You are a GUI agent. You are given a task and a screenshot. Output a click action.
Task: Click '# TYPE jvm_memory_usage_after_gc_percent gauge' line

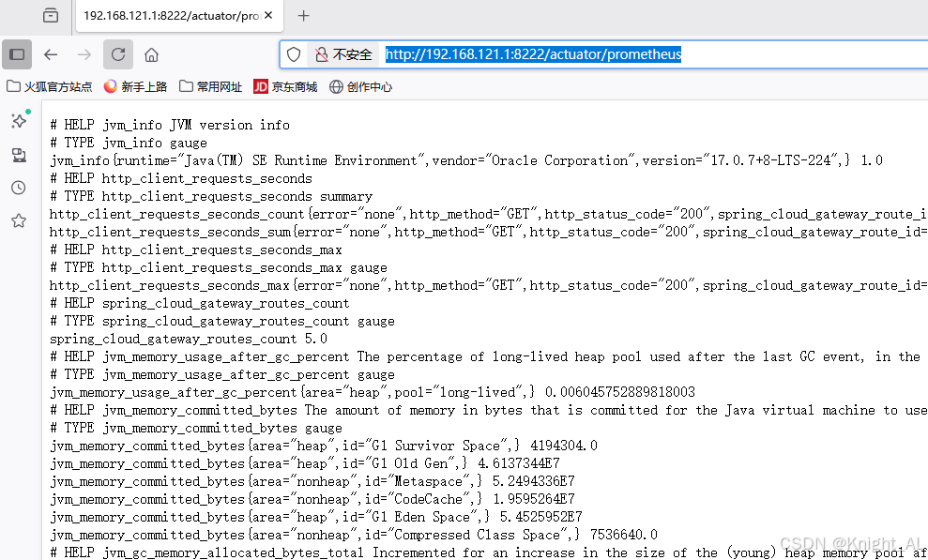[x=222, y=374]
